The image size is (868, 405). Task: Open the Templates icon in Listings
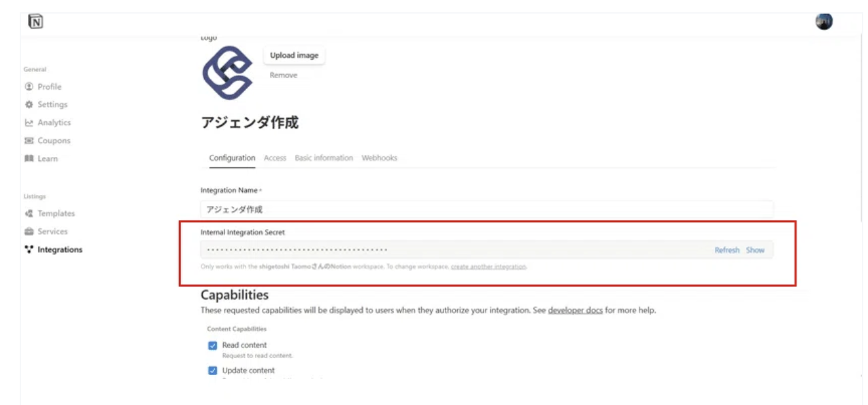point(29,213)
